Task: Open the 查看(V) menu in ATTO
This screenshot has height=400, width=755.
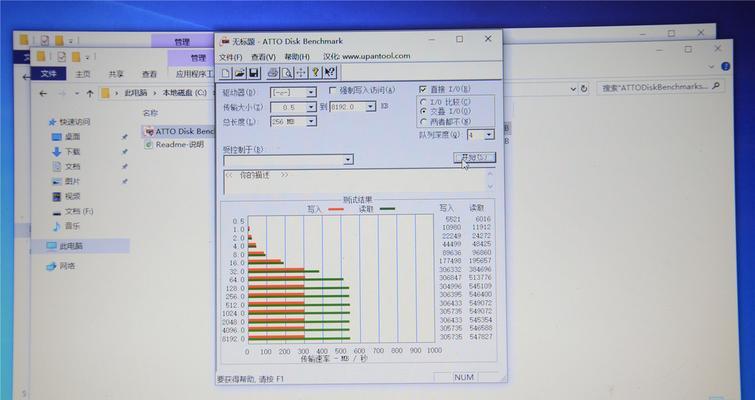Action: pos(263,57)
